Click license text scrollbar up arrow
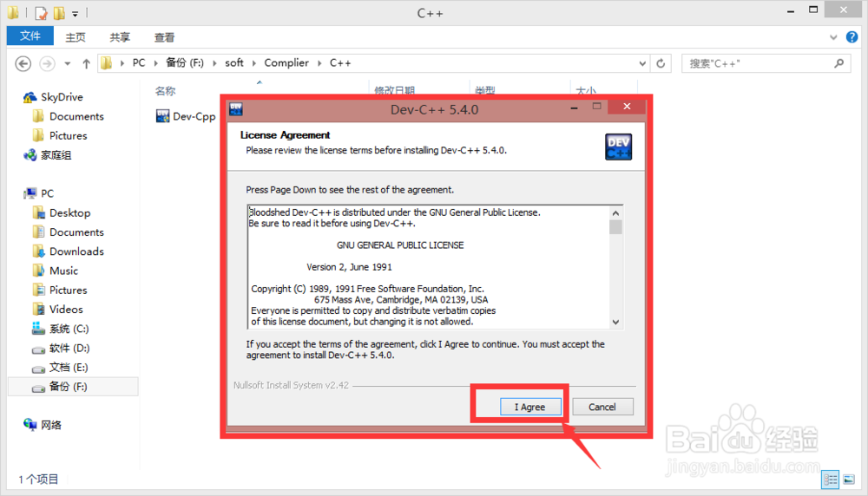This screenshot has width=868, height=496. tap(615, 213)
